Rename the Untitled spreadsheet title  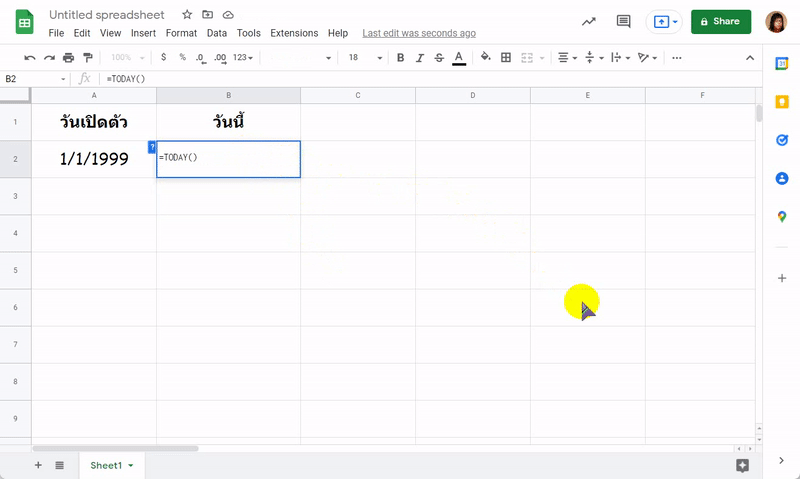point(107,15)
